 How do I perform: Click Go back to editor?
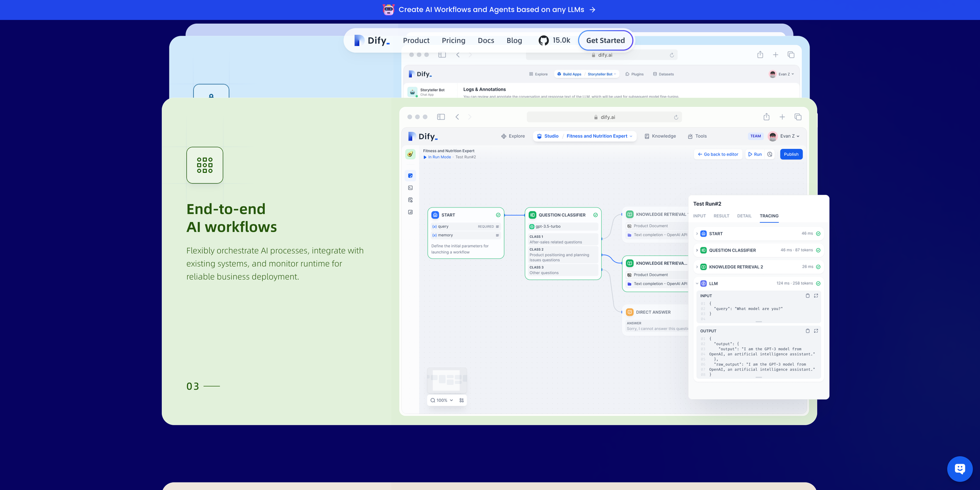[718, 154]
